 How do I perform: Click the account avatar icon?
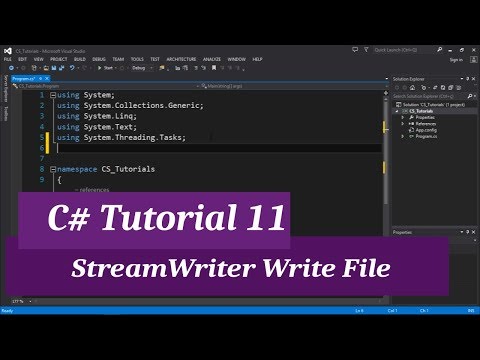tap(473, 60)
